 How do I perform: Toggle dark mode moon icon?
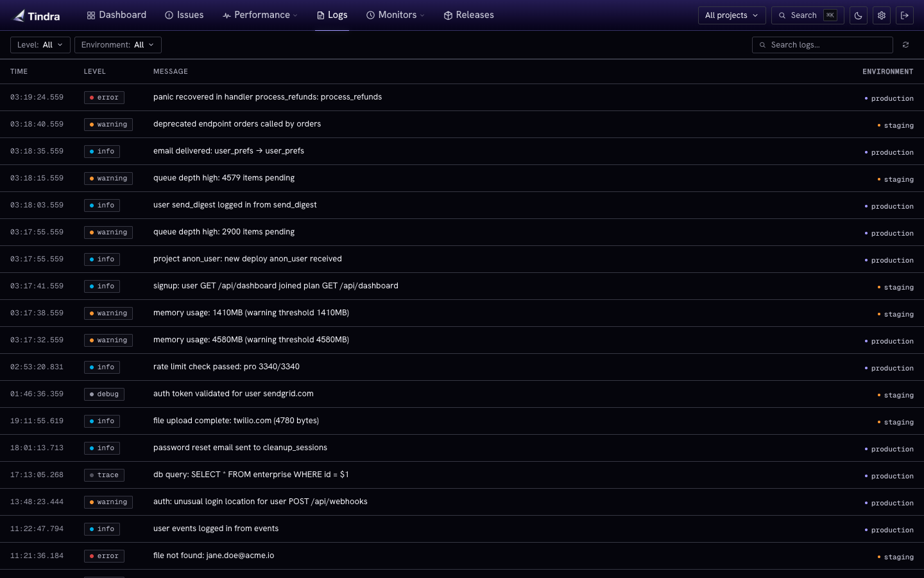(859, 15)
